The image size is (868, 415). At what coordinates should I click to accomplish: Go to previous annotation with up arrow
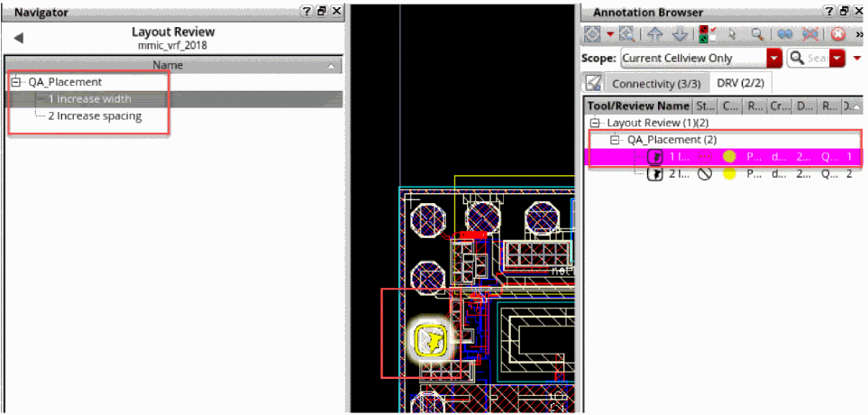pos(655,34)
